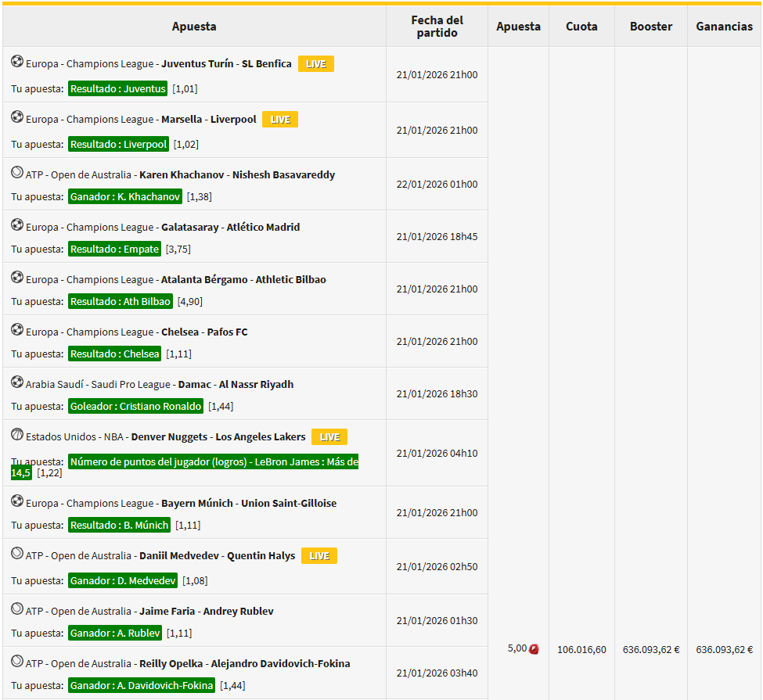Click the match title 'Jaime Faria - Andrey Rublev'
Screen dimensions: 763x700
[207, 611]
